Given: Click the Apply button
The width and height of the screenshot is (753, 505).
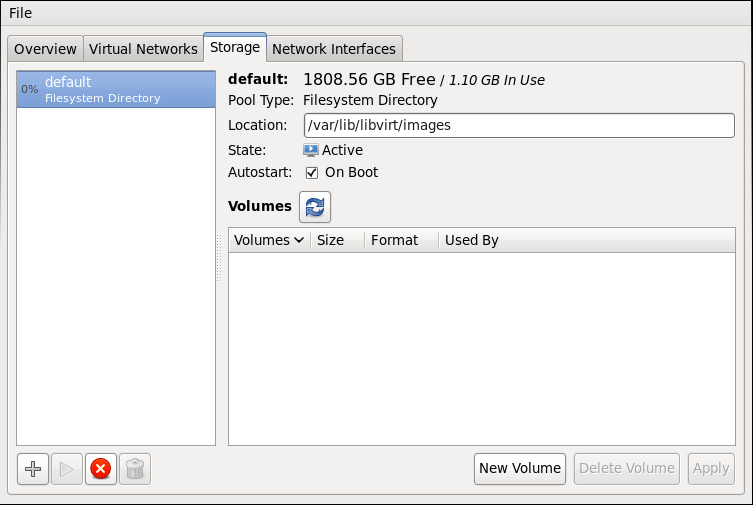Looking at the screenshot, I should click(x=711, y=468).
